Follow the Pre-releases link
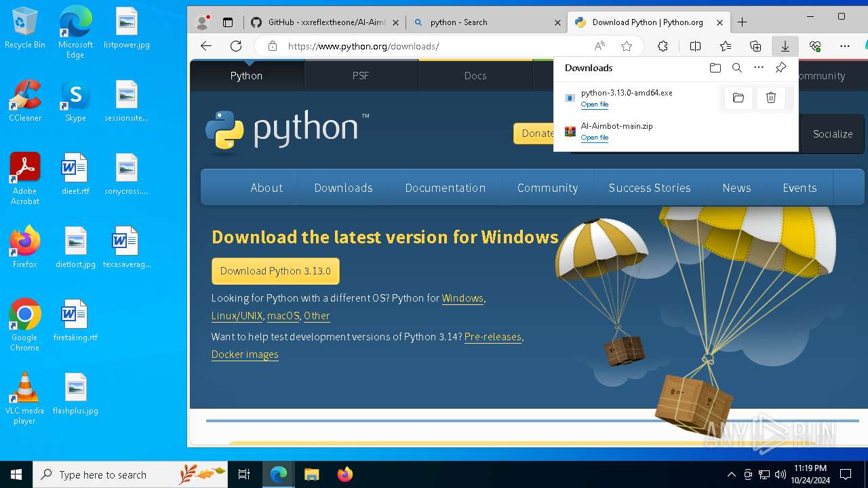Image resolution: width=868 pixels, height=488 pixels. pyautogui.click(x=493, y=337)
